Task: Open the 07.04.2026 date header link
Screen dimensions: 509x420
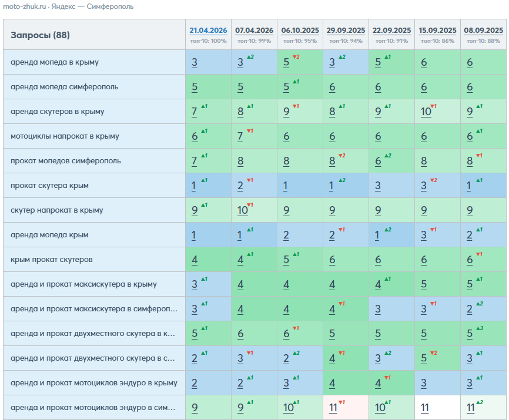Action: coord(254,31)
